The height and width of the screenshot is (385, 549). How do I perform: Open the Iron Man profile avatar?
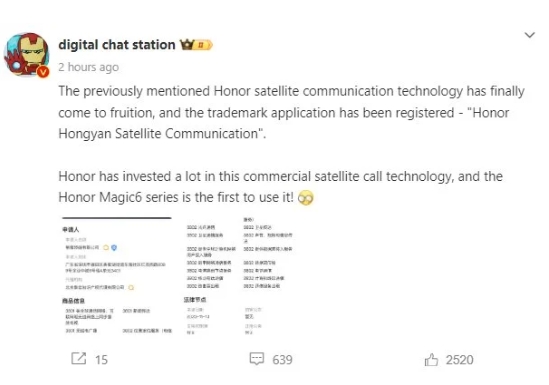[x=27, y=55]
